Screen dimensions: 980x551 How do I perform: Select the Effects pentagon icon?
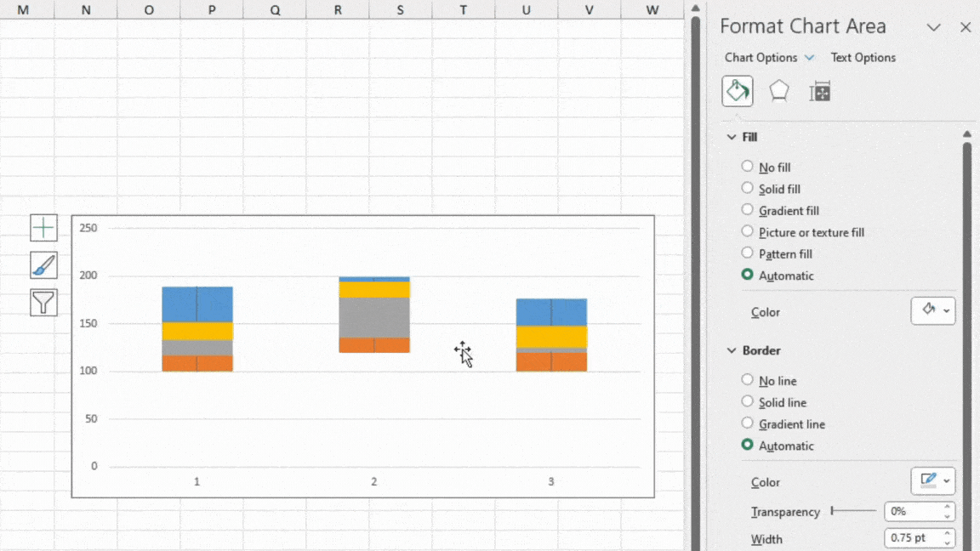[778, 90]
